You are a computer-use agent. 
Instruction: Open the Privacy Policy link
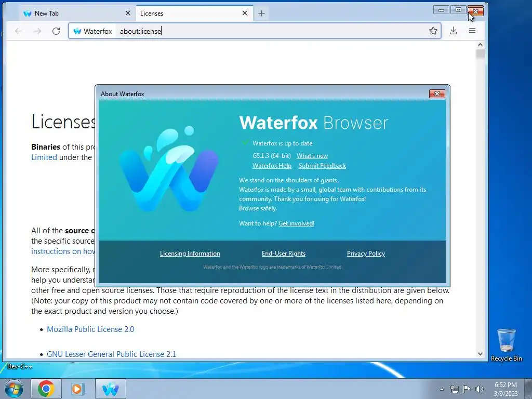[366, 254]
